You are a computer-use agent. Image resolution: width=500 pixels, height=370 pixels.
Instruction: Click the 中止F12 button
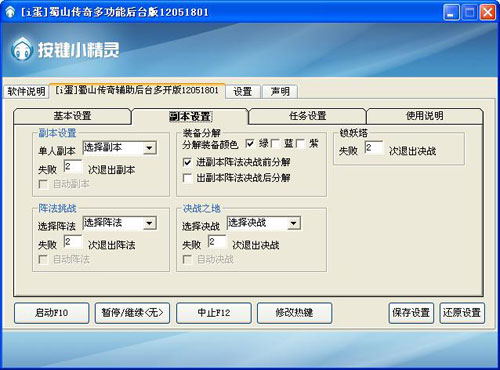tap(214, 313)
